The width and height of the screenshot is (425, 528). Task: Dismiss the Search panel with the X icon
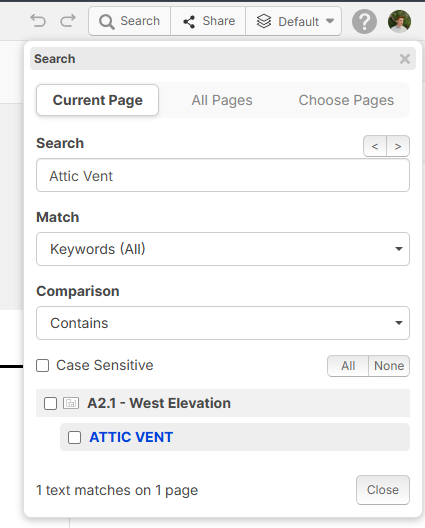(x=405, y=59)
